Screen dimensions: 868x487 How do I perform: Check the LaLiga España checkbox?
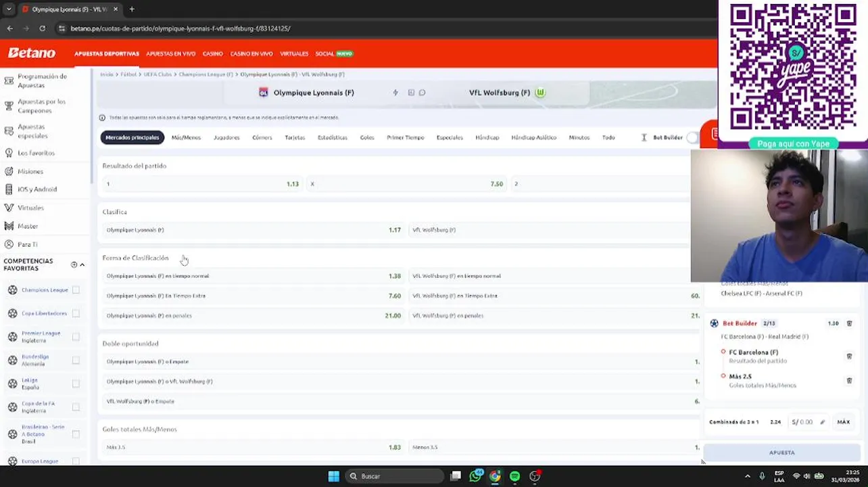click(76, 384)
